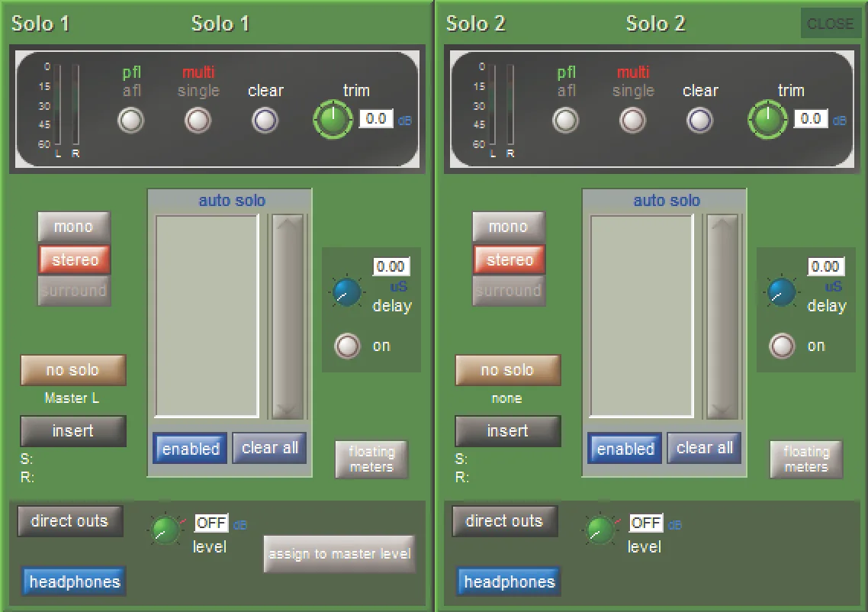Image resolution: width=868 pixels, height=612 pixels.
Task: Select mono mode in Solo 2
Action: pyautogui.click(x=509, y=227)
